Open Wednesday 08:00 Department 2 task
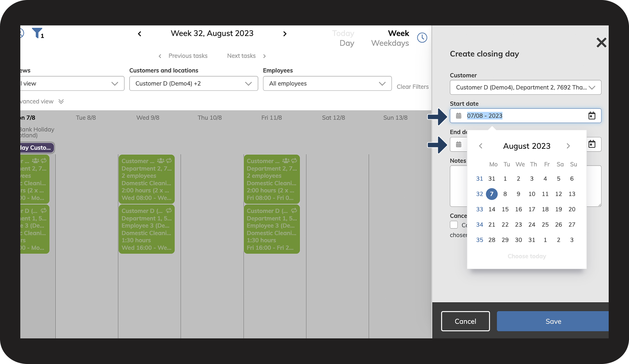629x364 pixels. point(147,179)
